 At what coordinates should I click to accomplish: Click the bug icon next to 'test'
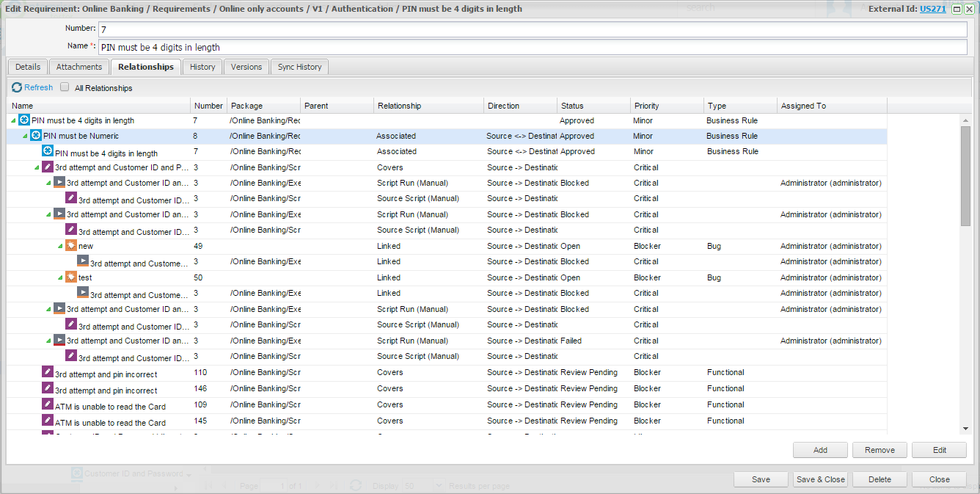tap(70, 277)
